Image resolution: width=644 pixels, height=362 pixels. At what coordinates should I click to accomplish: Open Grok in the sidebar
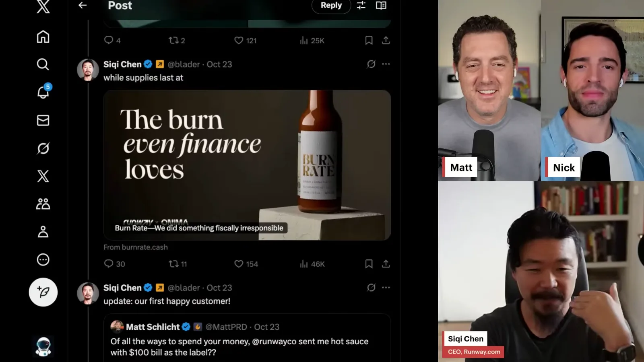(43, 148)
